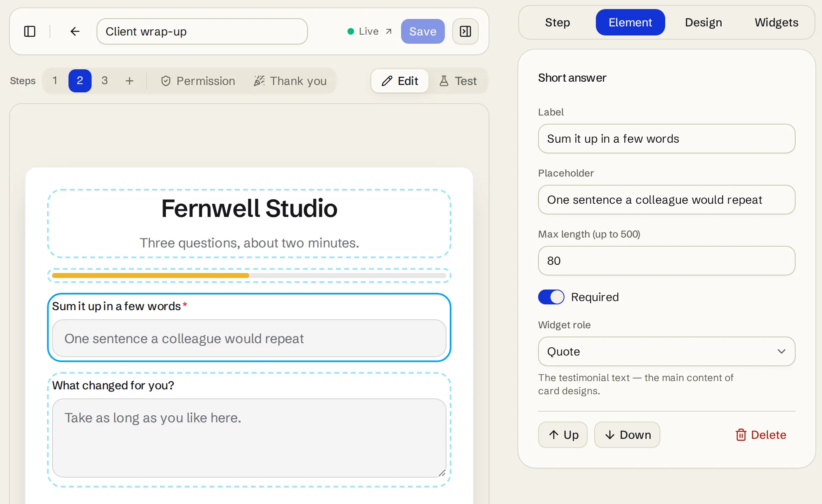Viewport: 822px width, 504px height.
Task: Toggle the Required switch off
Action: pyautogui.click(x=551, y=297)
